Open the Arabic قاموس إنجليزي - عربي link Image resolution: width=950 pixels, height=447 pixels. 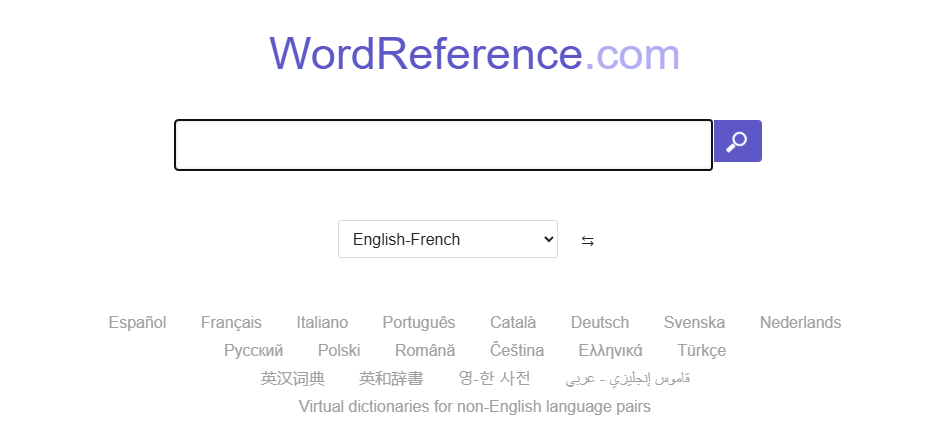pos(628,379)
